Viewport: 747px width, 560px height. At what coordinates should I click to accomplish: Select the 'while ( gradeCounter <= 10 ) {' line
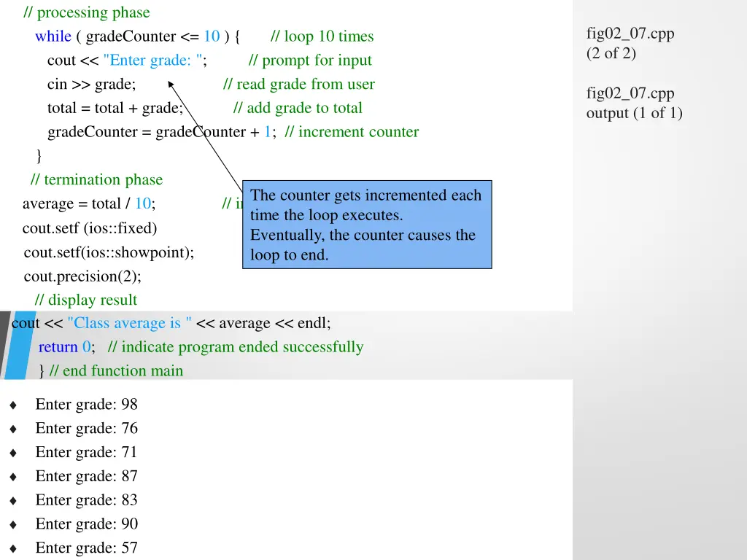(x=138, y=36)
